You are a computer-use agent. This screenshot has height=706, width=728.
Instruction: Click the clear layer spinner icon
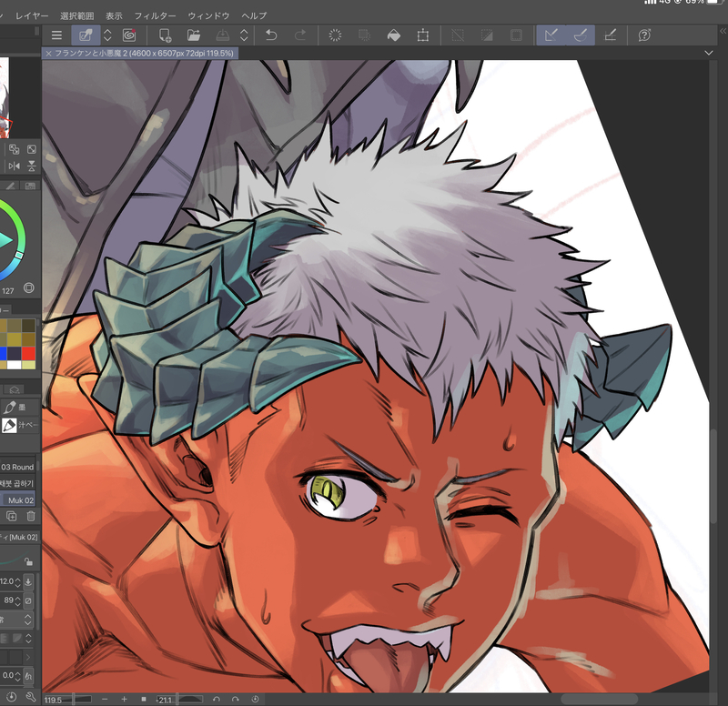335,35
